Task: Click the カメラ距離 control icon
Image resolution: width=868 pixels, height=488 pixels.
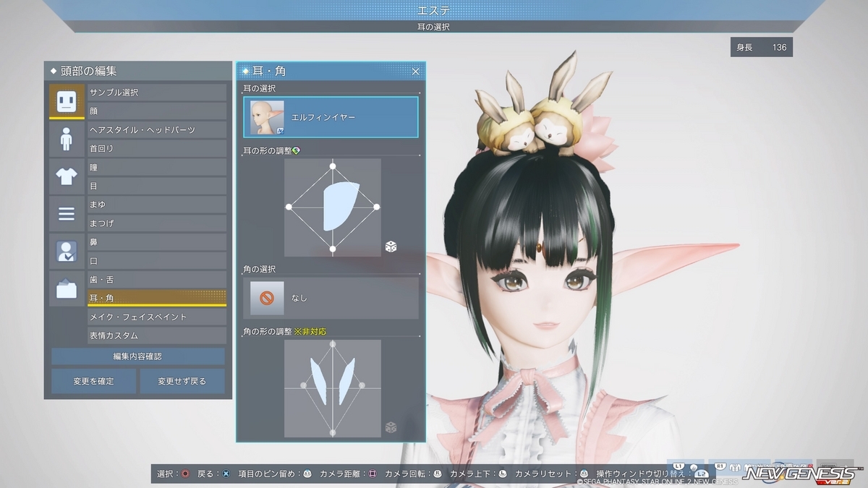Action: tap(373, 474)
